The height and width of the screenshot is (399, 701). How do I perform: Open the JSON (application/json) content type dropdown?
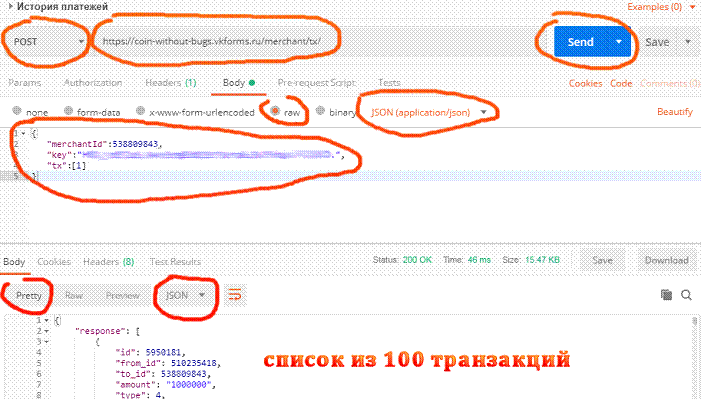tap(429, 112)
